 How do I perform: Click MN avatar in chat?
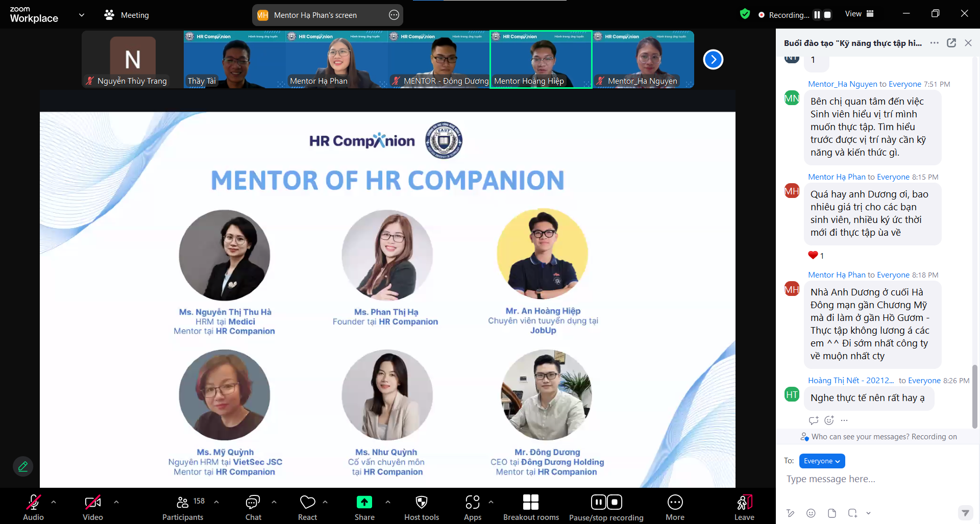coord(792,98)
